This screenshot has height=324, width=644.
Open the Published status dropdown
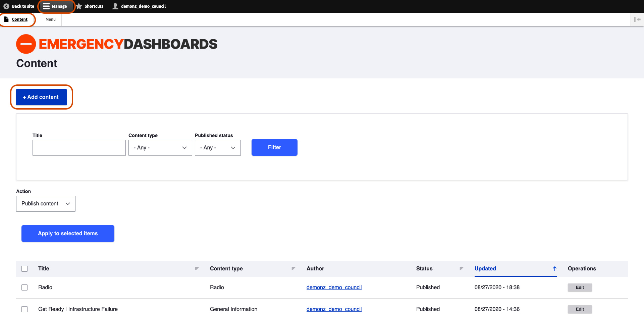(218, 148)
